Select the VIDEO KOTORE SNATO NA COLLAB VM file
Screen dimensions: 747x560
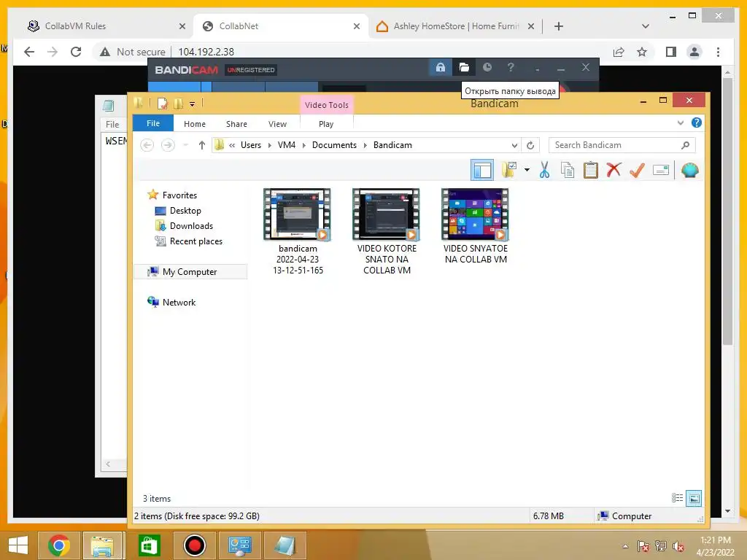(387, 231)
